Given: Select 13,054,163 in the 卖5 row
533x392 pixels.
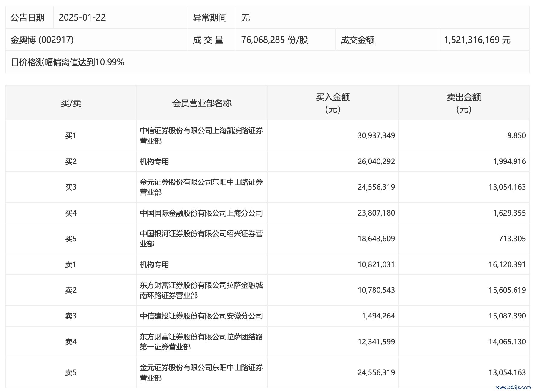Looking at the screenshot, I should click(507, 373).
